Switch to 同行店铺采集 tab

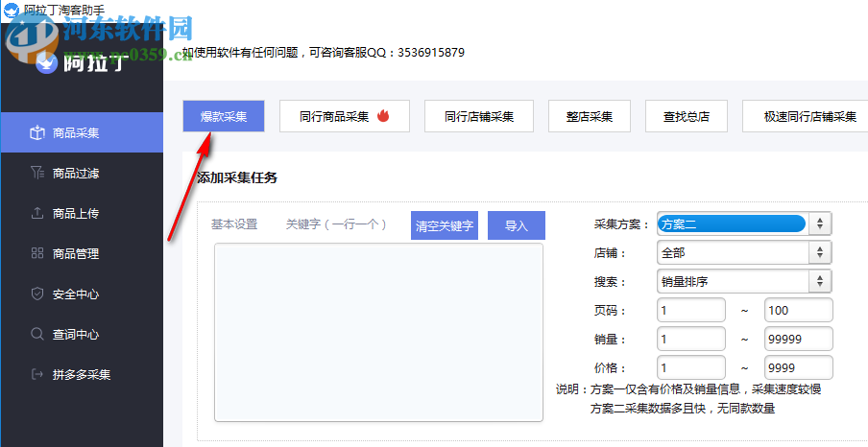coord(479,116)
